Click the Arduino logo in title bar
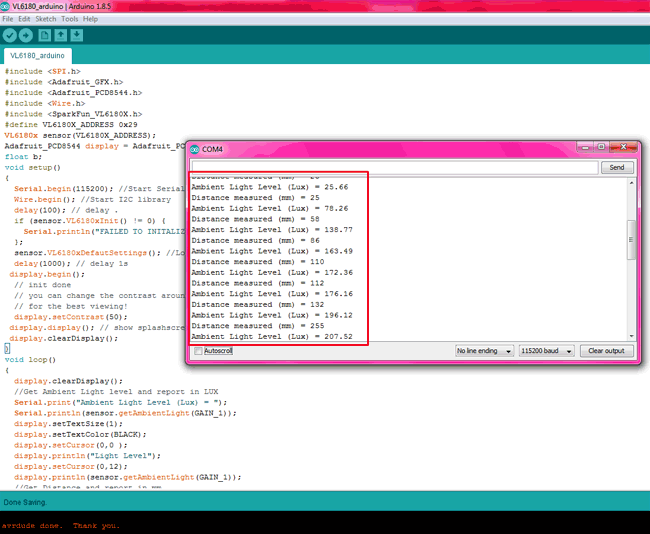The image size is (650, 534). (7, 6)
